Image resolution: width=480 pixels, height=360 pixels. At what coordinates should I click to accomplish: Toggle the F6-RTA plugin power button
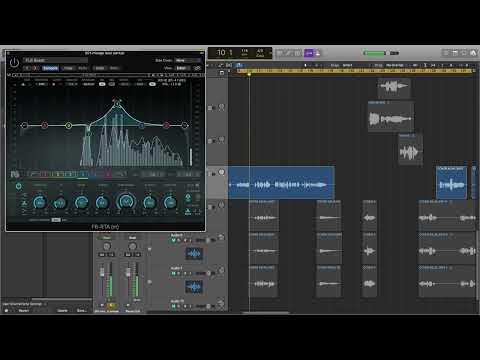coord(14,63)
